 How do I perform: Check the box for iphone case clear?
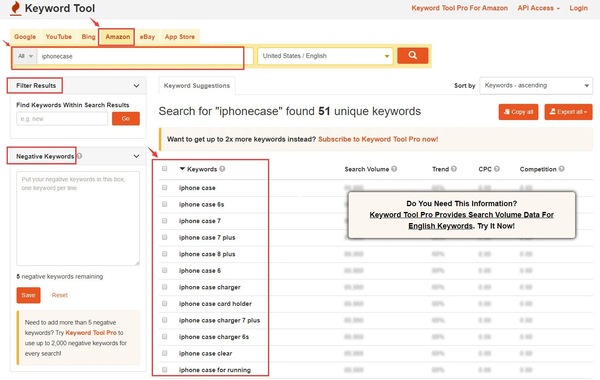point(165,353)
